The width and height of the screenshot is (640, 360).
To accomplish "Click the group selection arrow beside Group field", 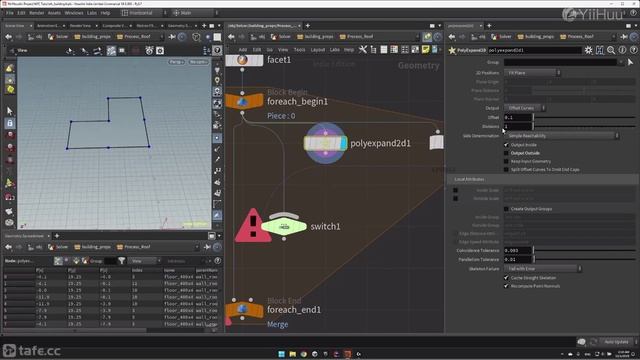I will 631,62.
